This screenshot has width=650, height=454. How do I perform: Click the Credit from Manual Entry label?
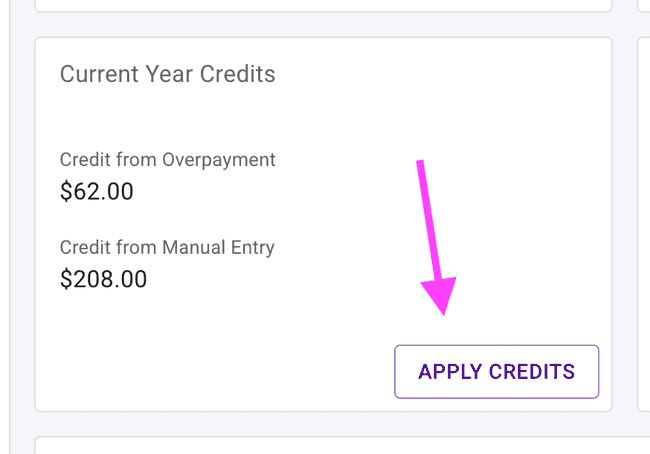click(167, 247)
